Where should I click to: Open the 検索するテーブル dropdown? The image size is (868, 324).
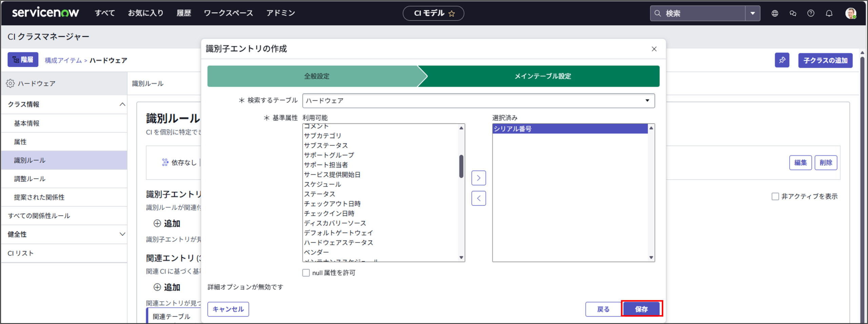click(478, 101)
